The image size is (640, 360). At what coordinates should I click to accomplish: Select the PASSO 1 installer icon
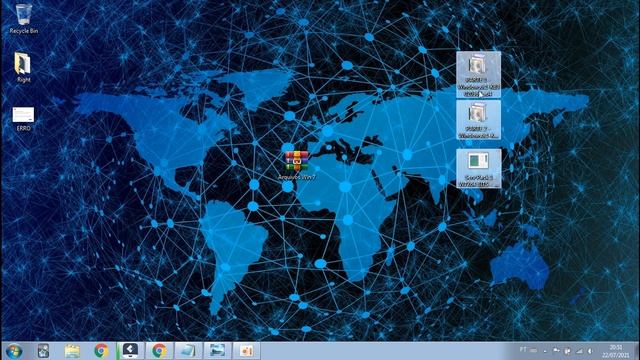(478, 74)
